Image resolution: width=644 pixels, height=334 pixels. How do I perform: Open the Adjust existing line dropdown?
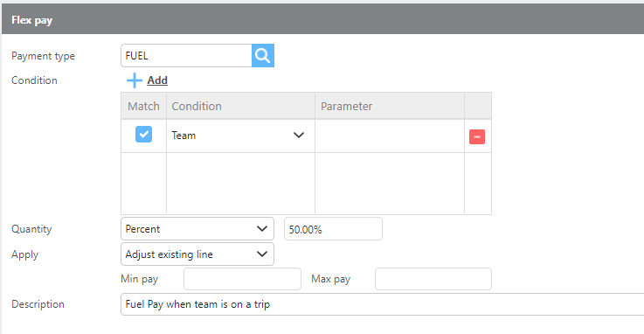197,254
